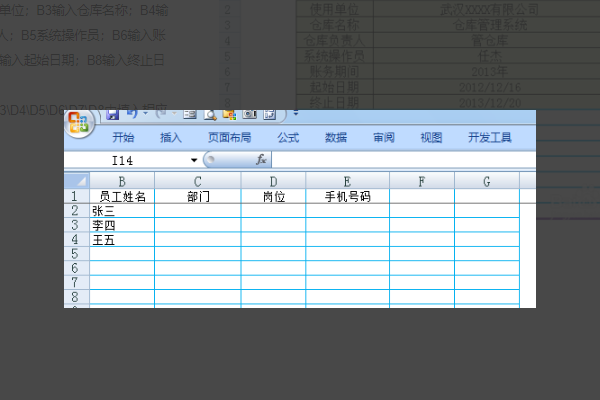Select the cell containing 王五
Screen dimensions: 600x400
coord(122,240)
